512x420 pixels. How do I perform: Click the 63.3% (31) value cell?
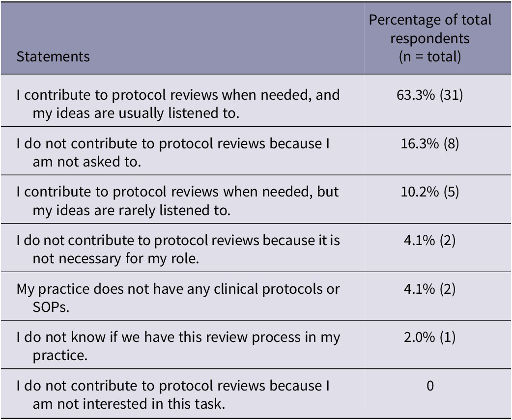click(430, 95)
